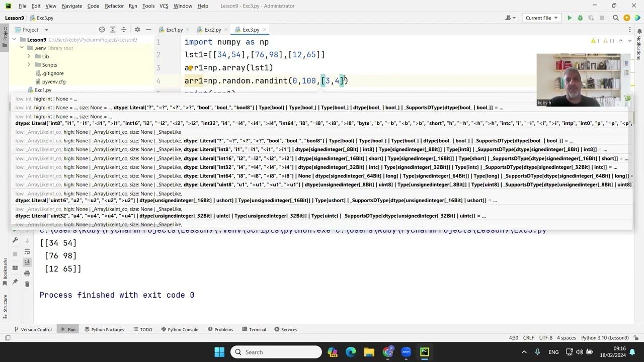Open the Python Console tool window
644x362 pixels.
pos(179,330)
